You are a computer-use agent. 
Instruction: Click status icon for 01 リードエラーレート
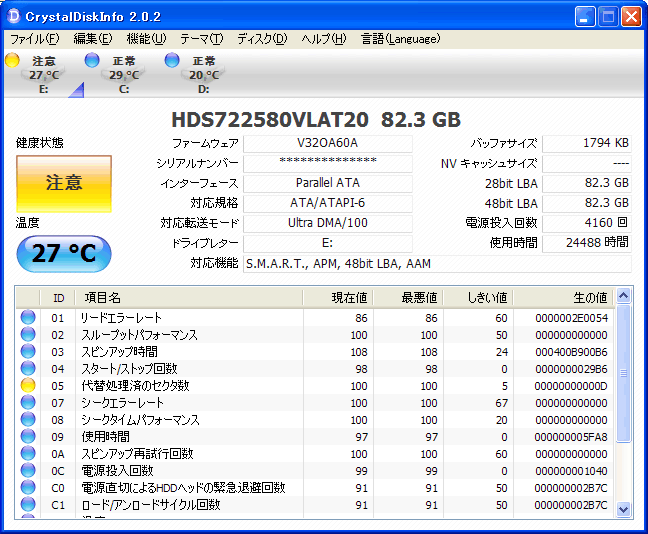[28, 317]
